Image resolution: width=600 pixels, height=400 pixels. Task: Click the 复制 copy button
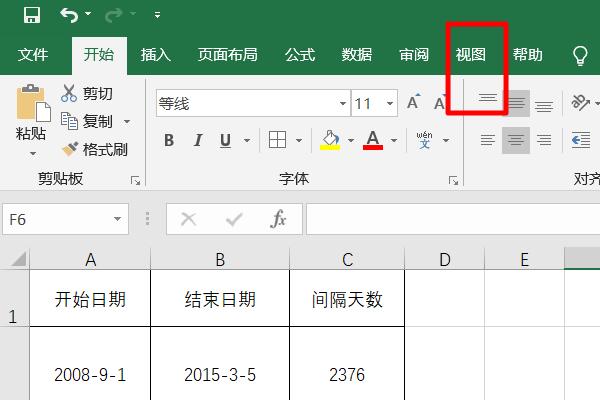point(87,121)
